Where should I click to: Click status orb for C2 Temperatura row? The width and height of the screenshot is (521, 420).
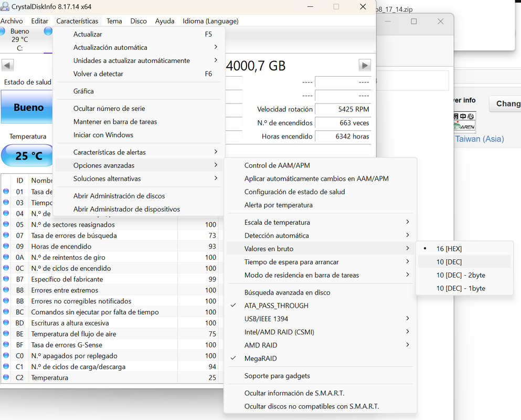tap(6, 377)
